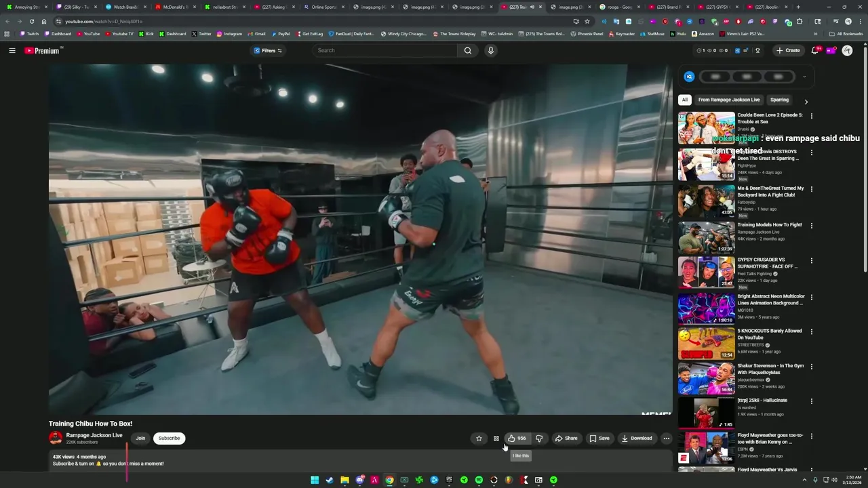Image resolution: width=868 pixels, height=488 pixels.
Task: Open options for Training Models How To Fight
Action: [x=811, y=225]
